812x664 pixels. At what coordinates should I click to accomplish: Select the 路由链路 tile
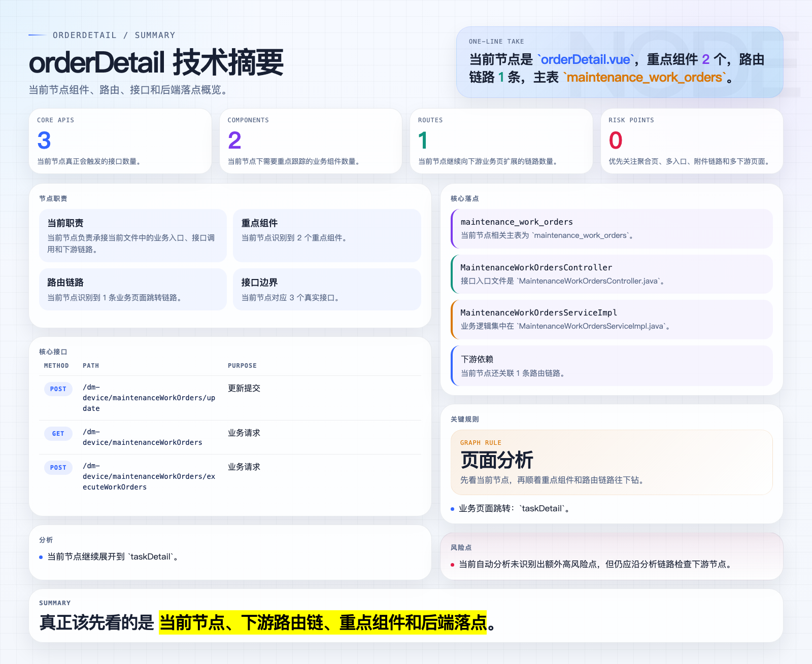coord(133,289)
